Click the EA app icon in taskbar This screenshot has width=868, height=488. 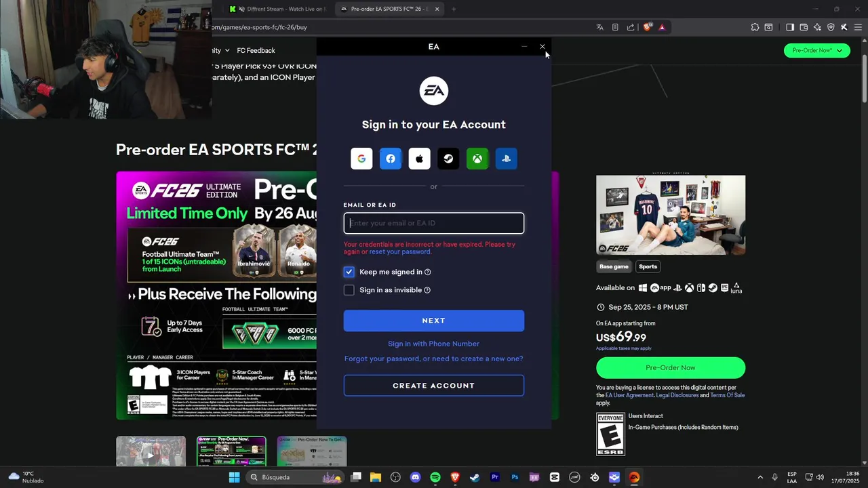pos(634,477)
